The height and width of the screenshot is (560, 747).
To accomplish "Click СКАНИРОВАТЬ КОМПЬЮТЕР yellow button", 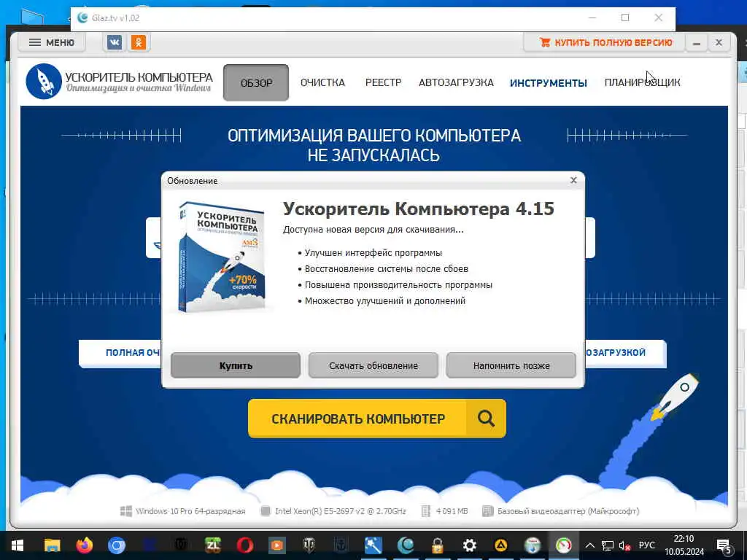I will 377,419.
